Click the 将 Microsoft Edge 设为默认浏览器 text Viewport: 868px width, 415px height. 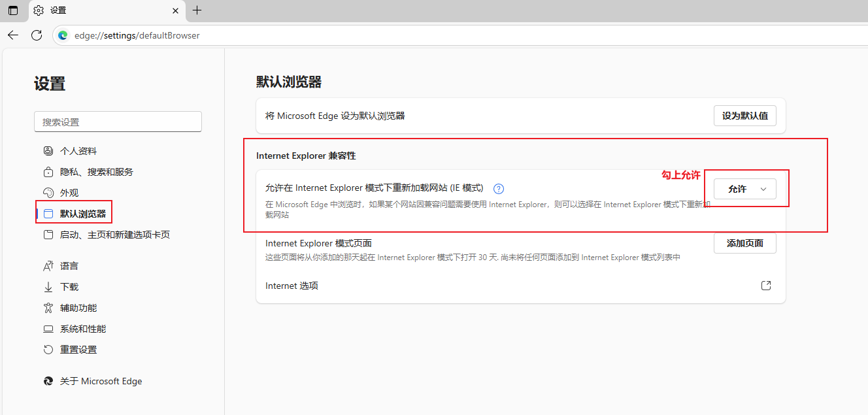(335, 116)
